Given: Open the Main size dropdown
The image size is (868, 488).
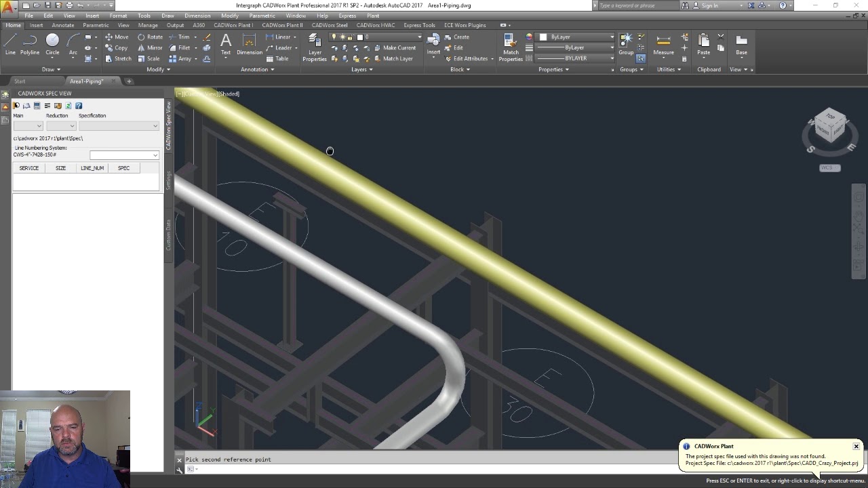Looking at the screenshot, I should pyautogui.click(x=28, y=126).
